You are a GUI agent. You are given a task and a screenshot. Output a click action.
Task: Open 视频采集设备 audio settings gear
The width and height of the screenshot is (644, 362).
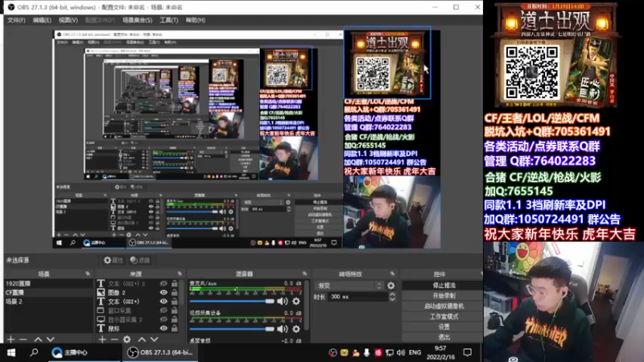[x=296, y=329]
